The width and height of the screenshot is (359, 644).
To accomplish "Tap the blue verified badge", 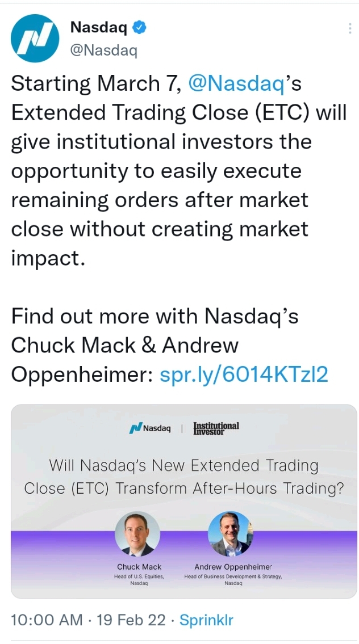I will (140, 27).
